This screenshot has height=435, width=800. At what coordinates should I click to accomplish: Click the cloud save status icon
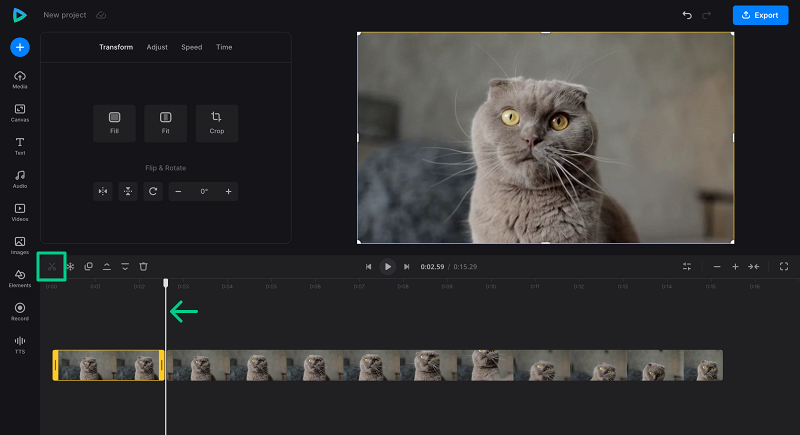click(x=101, y=15)
